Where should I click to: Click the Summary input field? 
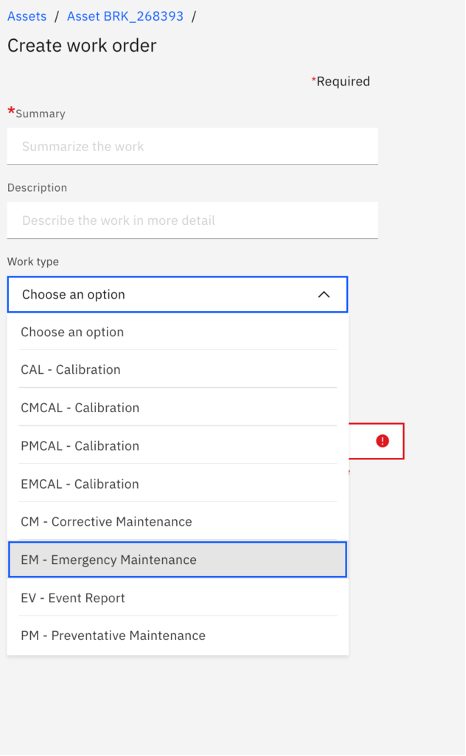pyautogui.click(x=192, y=146)
